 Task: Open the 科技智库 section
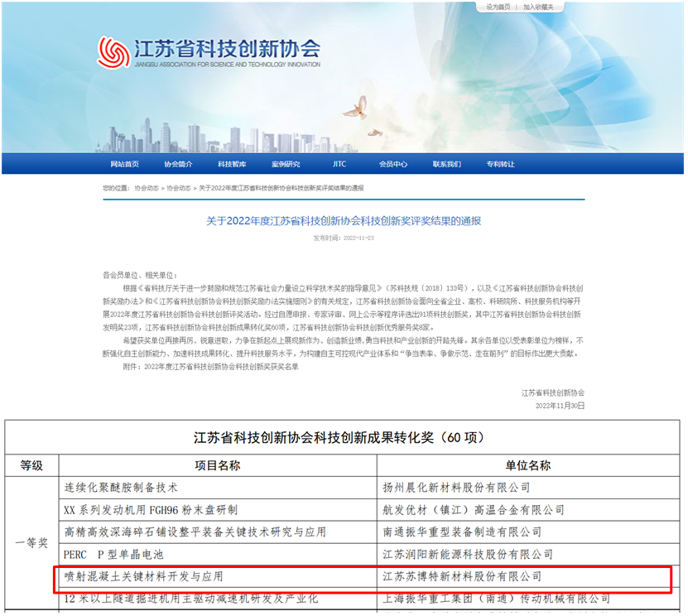[232, 164]
